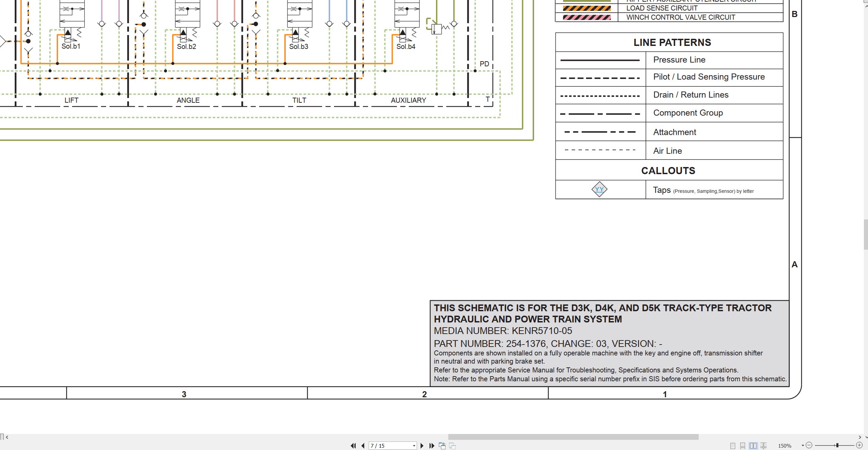The width and height of the screenshot is (868, 450).
Task: Click the Sol.b3 solenoid label
Action: pyautogui.click(x=299, y=47)
